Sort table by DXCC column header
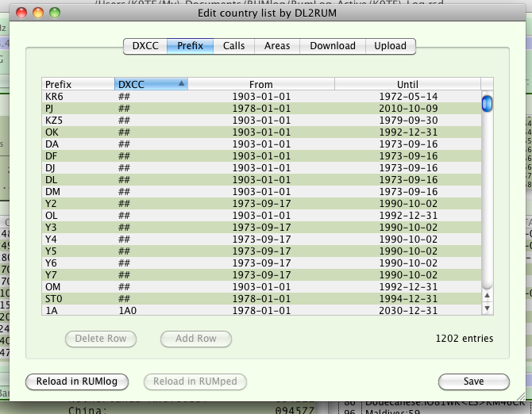Image resolution: width=532 pixels, height=414 pixels. click(151, 84)
